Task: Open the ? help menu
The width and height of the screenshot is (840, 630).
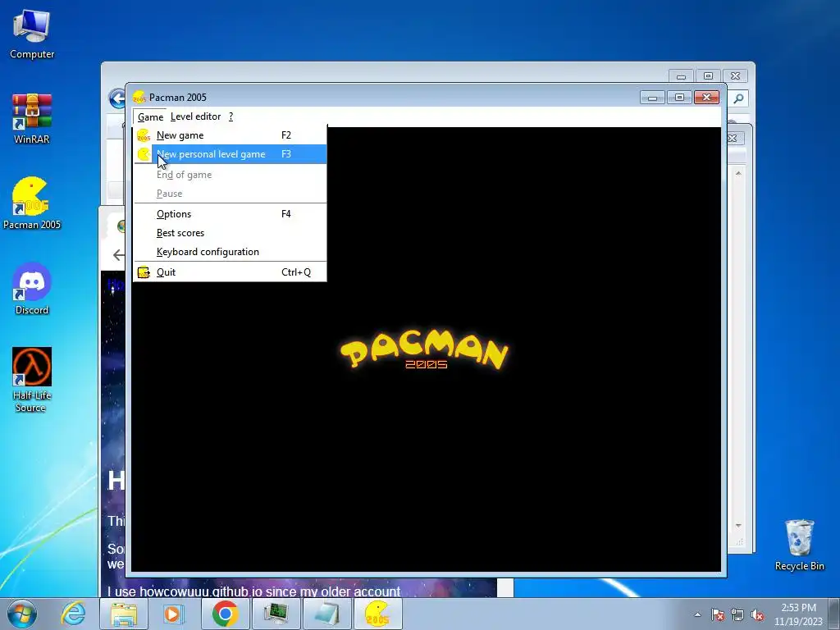Action: pyautogui.click(x=231, y=116)
